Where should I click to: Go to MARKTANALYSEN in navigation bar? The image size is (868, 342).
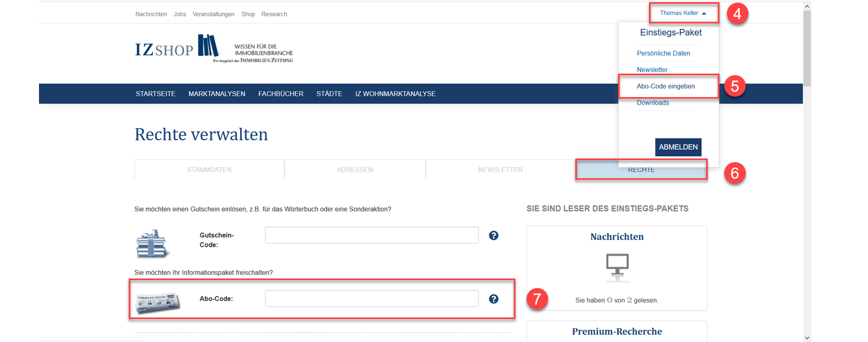217,94
